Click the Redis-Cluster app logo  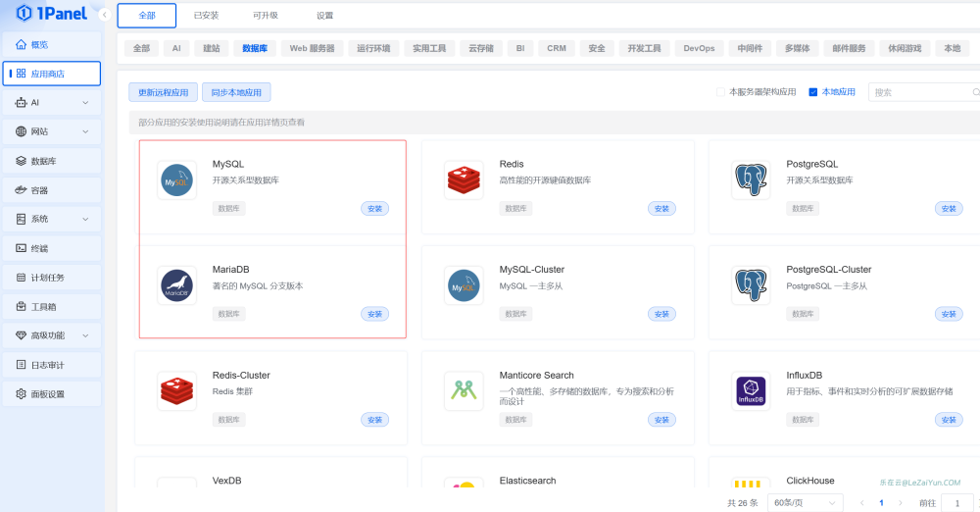click(176, 391)
